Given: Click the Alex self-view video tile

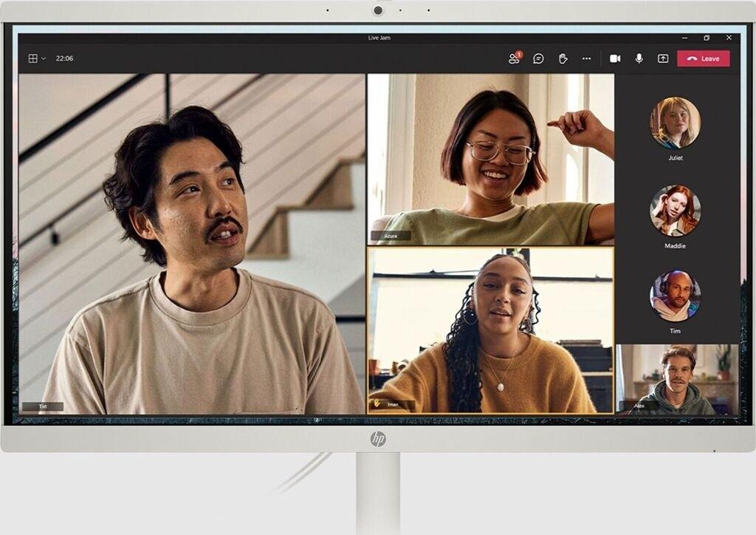Looking at the screenshot, I should 676,379.
